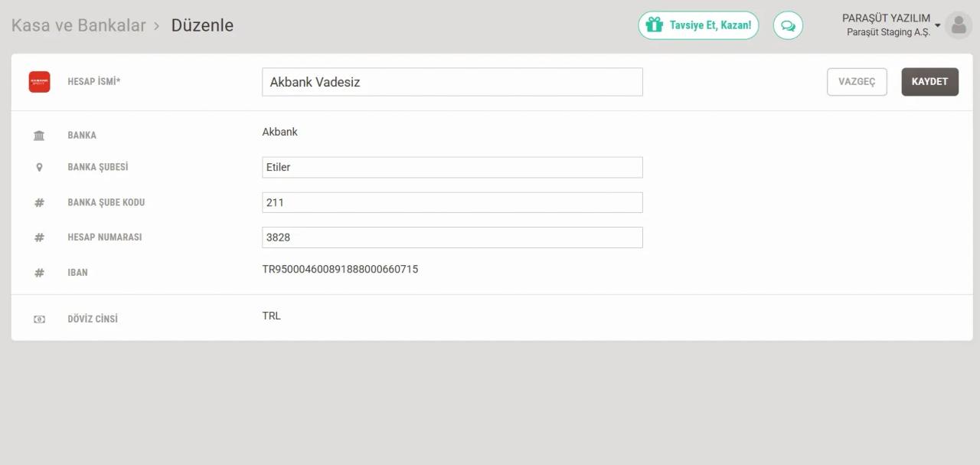The height and width of the screenshot is (465, 980).
Task: Click the hash icon beside IBAN
Action: pos(39,273)
